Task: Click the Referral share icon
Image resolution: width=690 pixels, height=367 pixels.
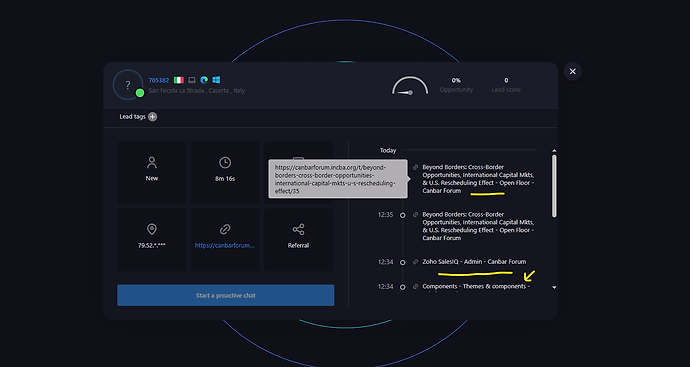Action: [298, 229]
